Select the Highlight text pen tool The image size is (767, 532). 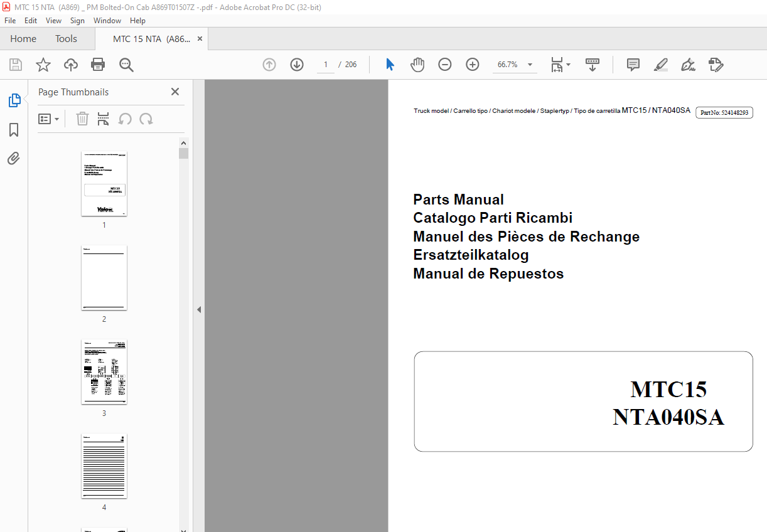(660, 65)
